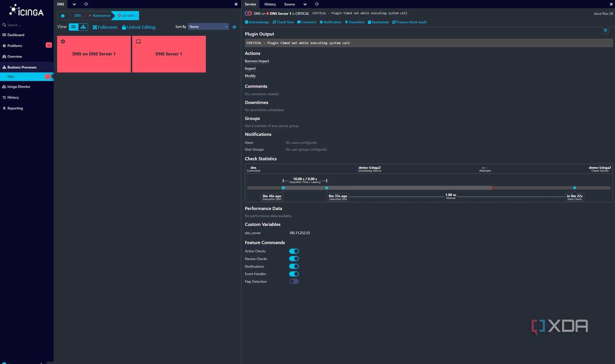Expand the service panel tab dropdown chevron
Viewport: 615px width, 364px height.
pyautogui.click(x=305, y=4)
